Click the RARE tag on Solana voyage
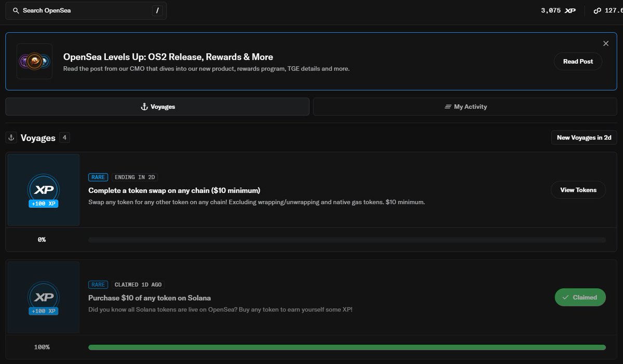This screenshot has height=364, width=623. 98,285
